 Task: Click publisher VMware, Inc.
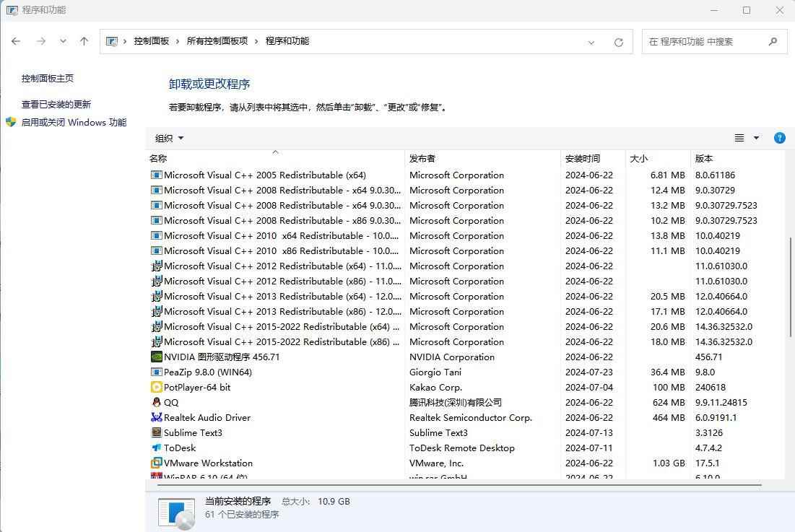437,463
